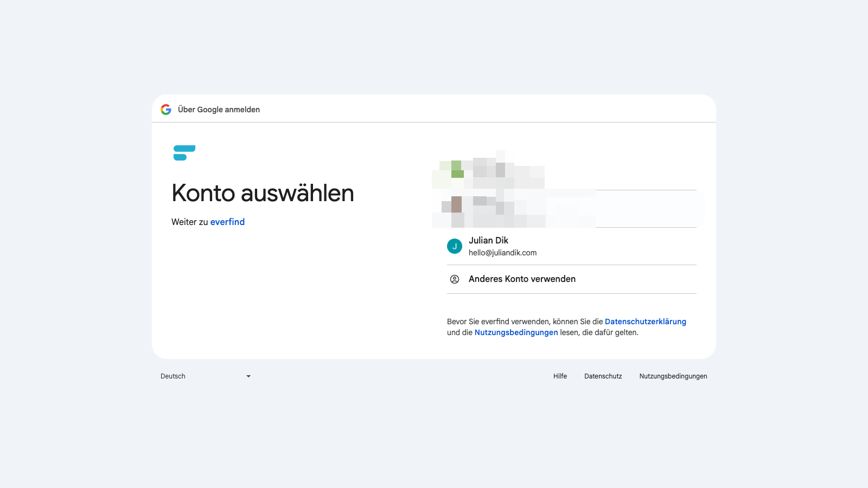The image size is (868, 488).
Task: Select the Julian Dik account
Action: (572, 246)
